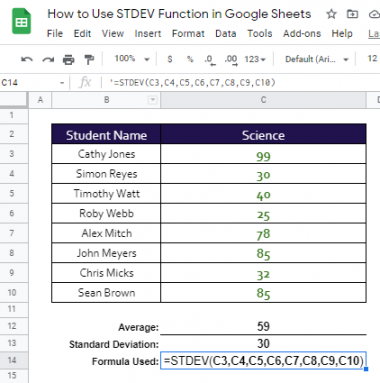This screenshot has width=380, height=383.
Task: Click the document title text
Action: tap(179, 14)
